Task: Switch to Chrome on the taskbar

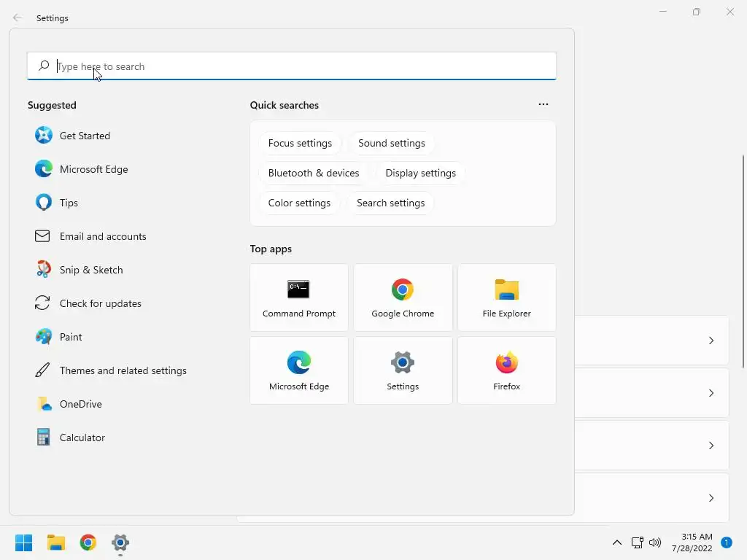Action: click(88, 542)
